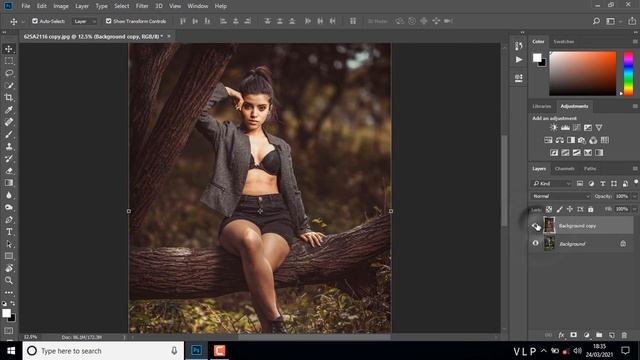640x360 pixels.
Task: Open the Image menu
Action: click(x=61, y=6)
